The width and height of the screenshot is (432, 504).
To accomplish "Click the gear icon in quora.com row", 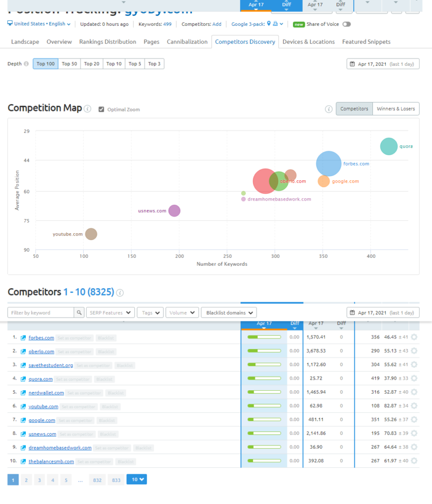I will pyautogui.click(x=415, y=378).
